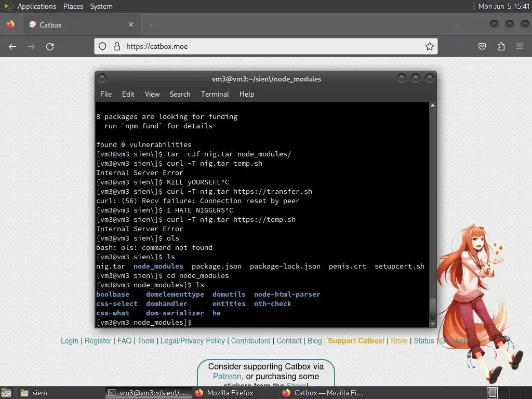Switch to the Mozilla Firefox taskbar entry
Viewport: 532px width, 399px height.
[x=236, y=393]
